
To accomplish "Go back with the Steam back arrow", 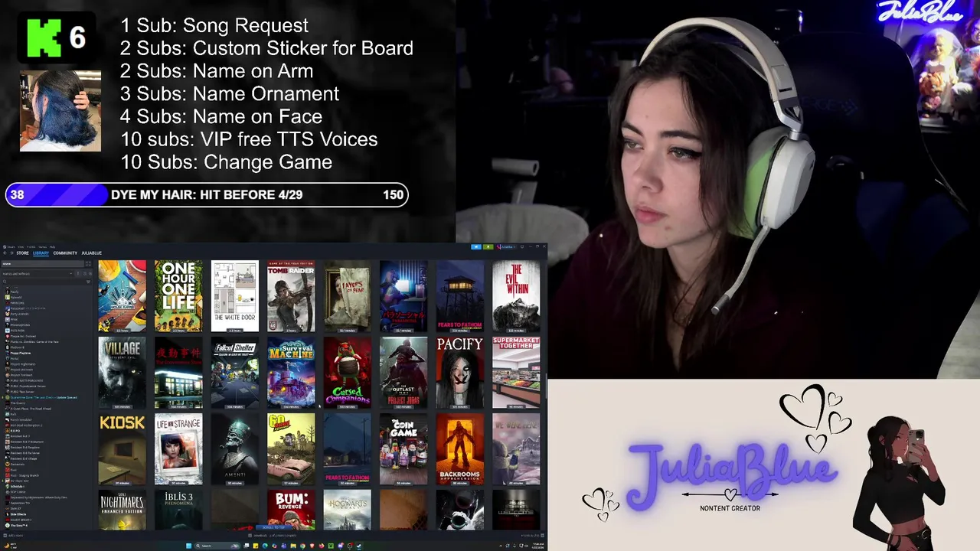I will (5, 253).
